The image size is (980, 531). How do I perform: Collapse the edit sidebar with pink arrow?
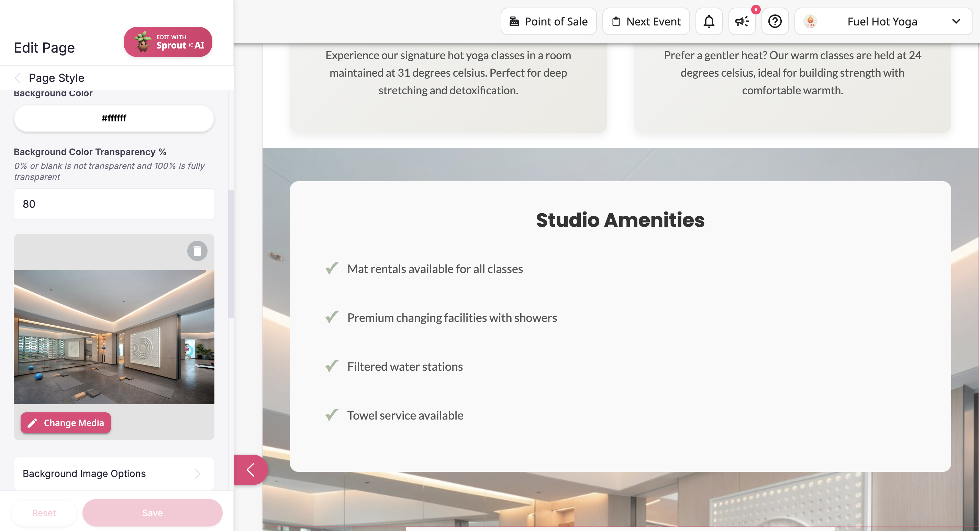tap(250, 470)
